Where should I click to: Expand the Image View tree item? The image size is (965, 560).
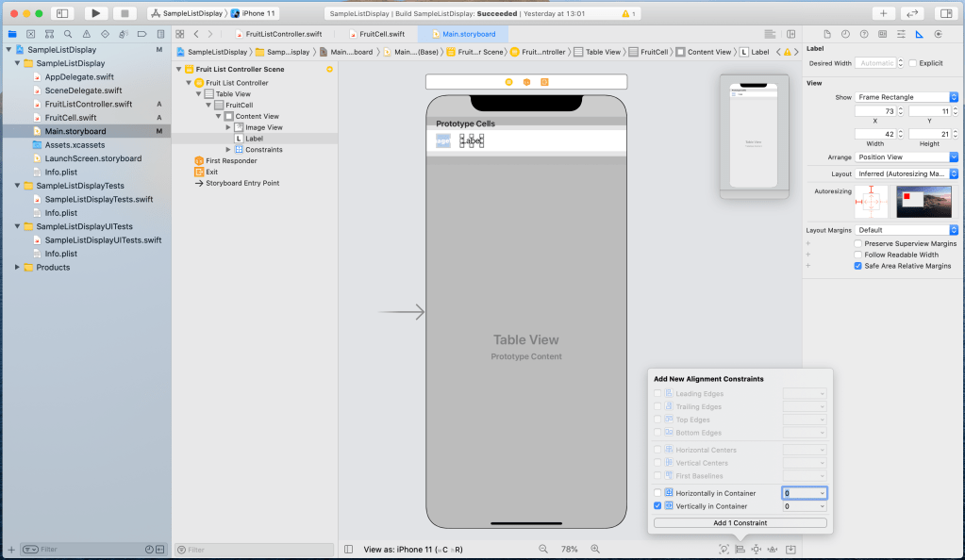click(228, 127)
